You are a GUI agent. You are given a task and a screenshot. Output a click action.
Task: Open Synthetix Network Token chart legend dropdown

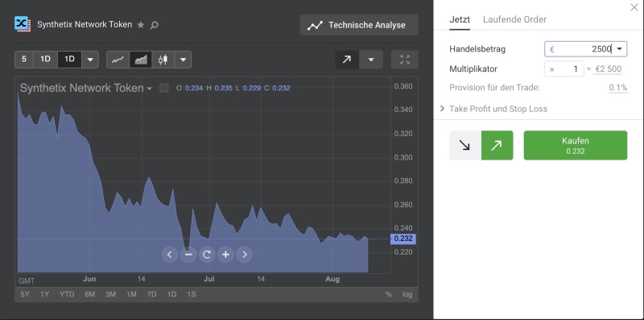pyautogui.click(x=150, y=89)
